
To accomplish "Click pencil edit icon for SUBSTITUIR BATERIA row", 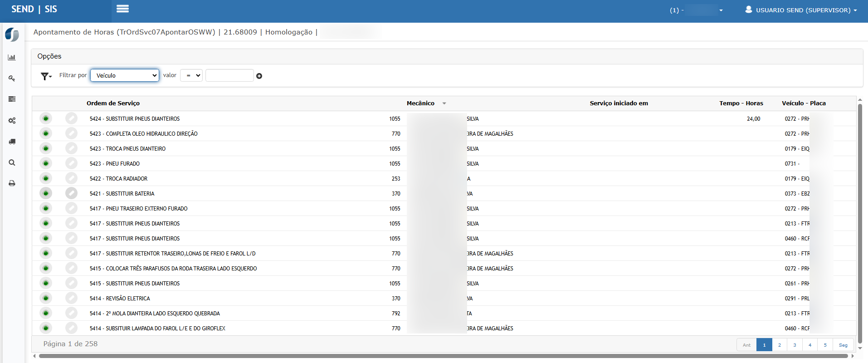I will [71, 193].
